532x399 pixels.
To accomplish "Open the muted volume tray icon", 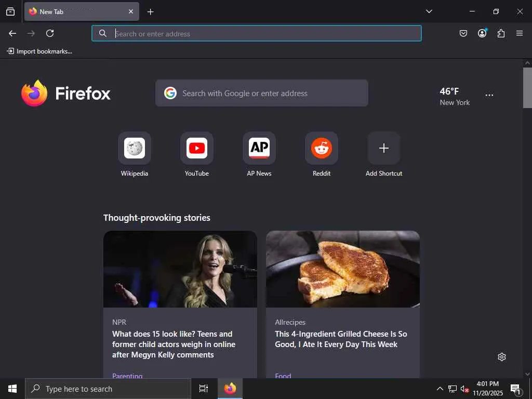I will click(x=464, y=389).
